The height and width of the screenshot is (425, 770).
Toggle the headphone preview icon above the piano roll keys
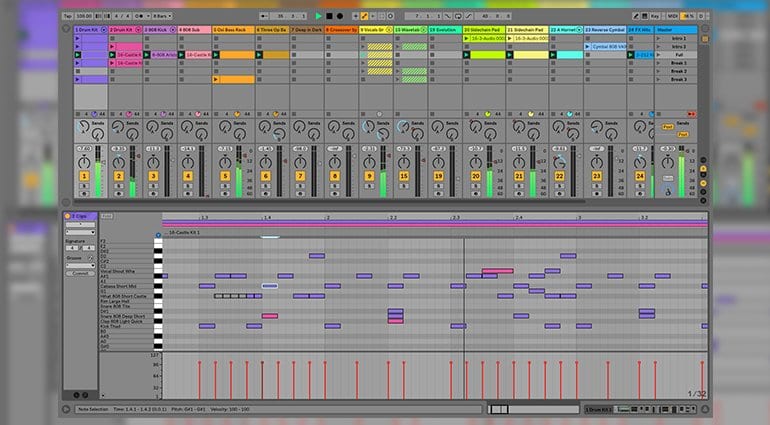click(x=158, y=235)
